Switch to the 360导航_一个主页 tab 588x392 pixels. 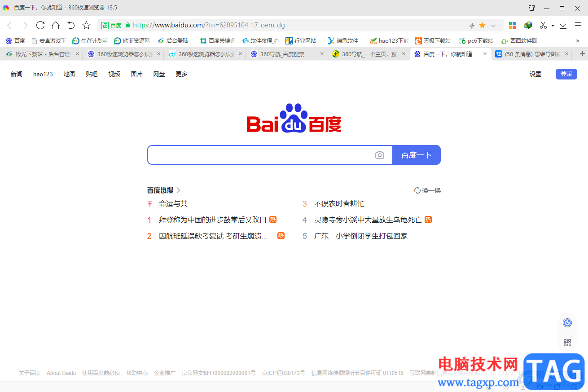tap(368, 54)
